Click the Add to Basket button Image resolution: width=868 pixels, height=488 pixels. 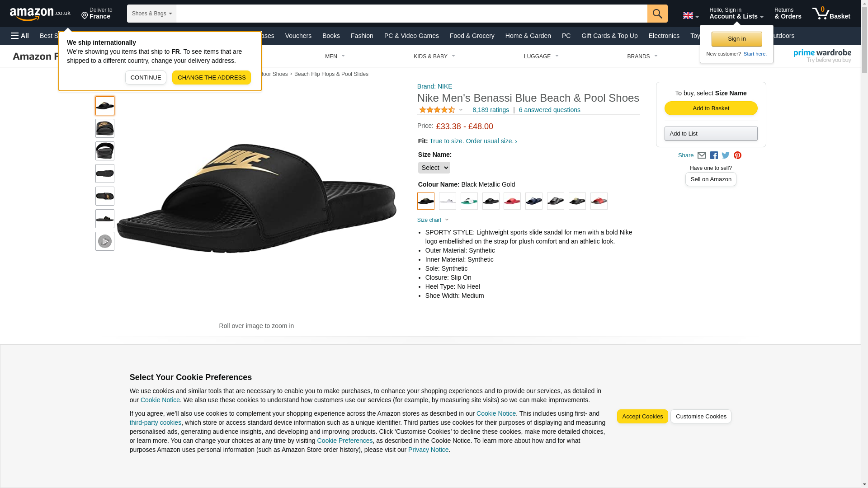click(711, 108)
